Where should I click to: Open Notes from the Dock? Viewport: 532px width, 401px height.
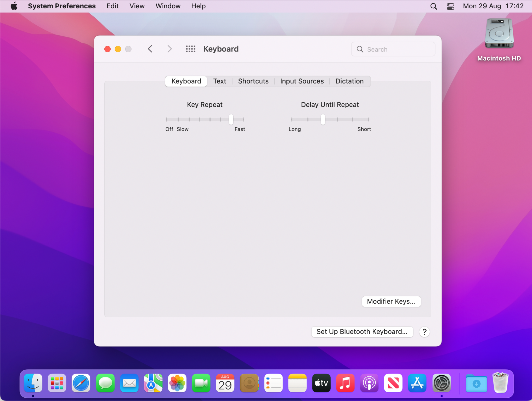coord(297,383)
